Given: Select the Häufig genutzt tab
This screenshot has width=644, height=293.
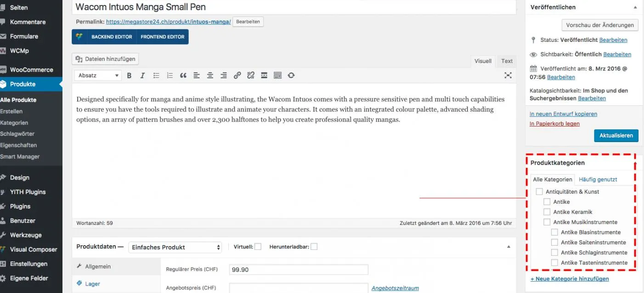Looking at the screenshot, I should pos(598,180).
